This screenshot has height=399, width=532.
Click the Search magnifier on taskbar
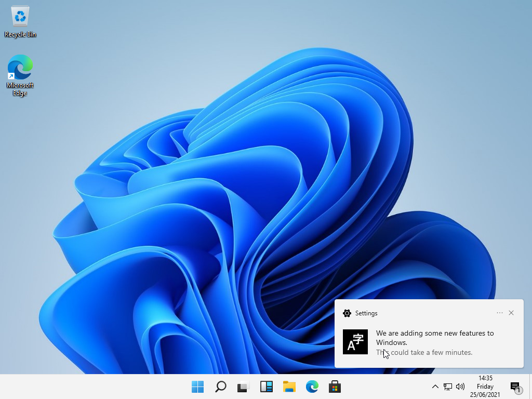[221, 387]
